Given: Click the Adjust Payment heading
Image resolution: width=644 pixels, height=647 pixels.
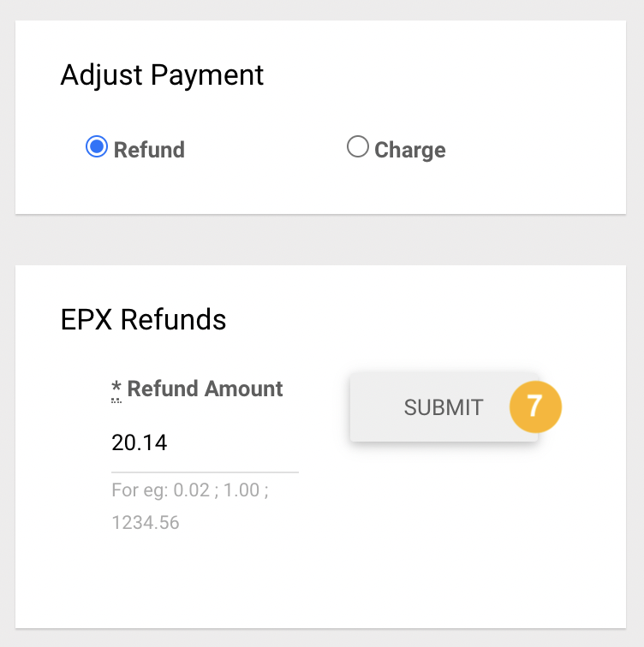Looking at the screenshot, I should [162, 75].
